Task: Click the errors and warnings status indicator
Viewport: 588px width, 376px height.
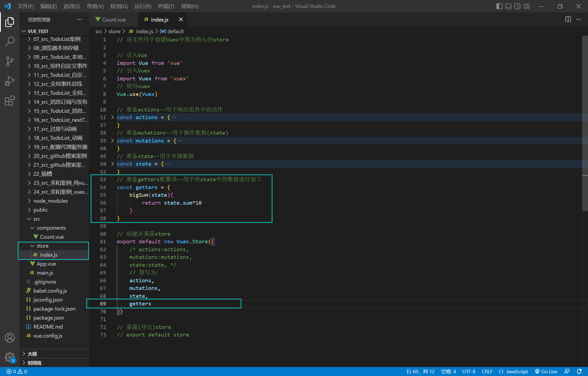Action: tap(17, 372)
